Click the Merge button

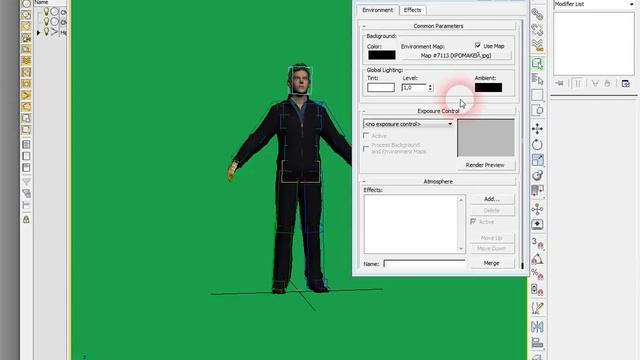pos(492,263)
